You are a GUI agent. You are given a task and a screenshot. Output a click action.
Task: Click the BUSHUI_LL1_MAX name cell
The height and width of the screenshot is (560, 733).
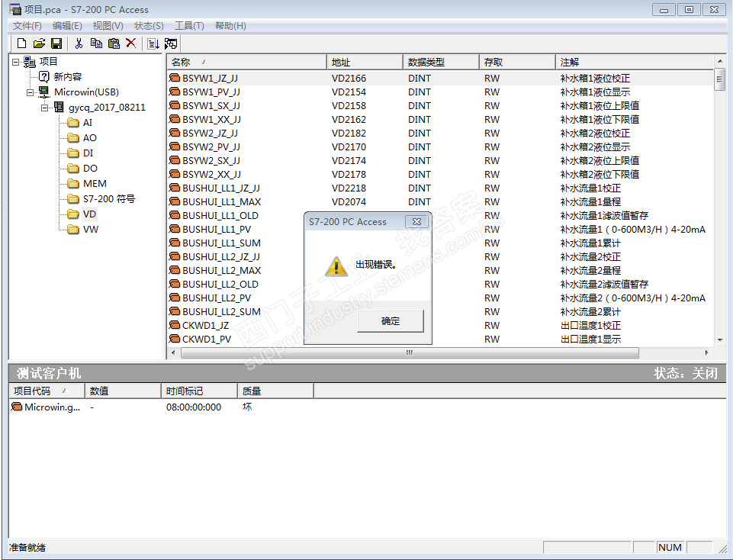pos(222,202)
